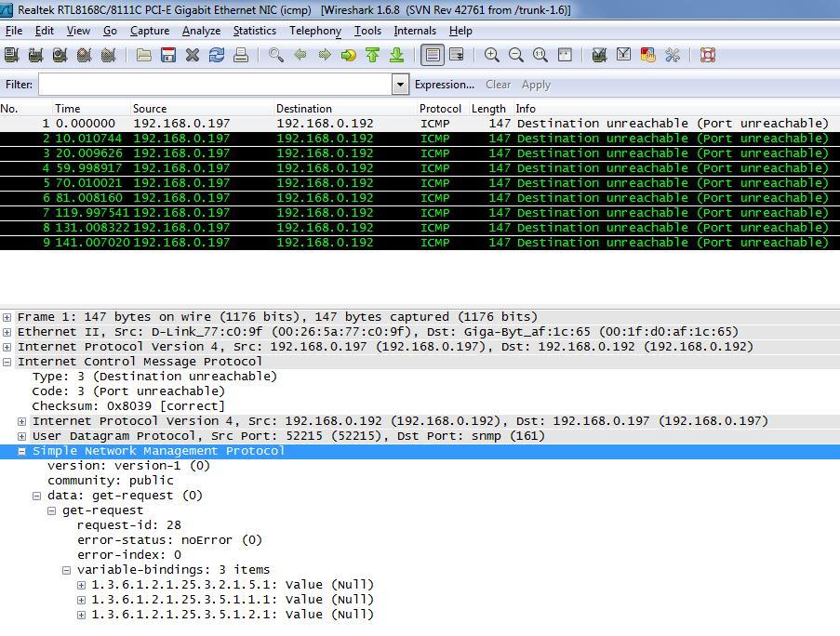This screenshot has width=840, height=636.
Task: Click into the display filter input
Action: tap(216, 85)
